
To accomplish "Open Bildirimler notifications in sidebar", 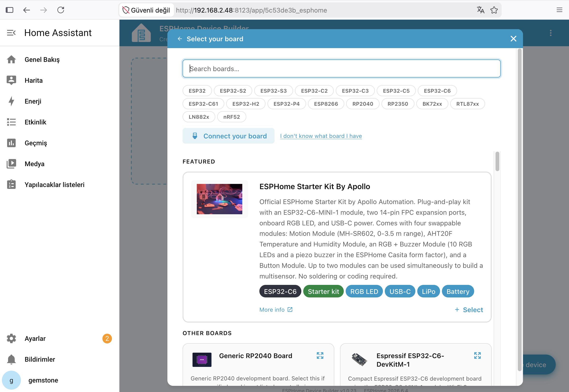I will click(60, 359).
